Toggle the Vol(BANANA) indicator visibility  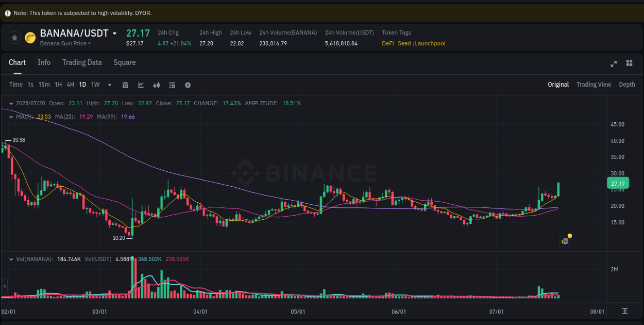[11, 259]
